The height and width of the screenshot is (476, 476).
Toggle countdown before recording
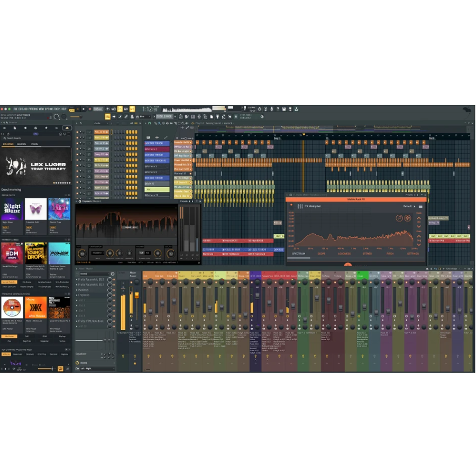pos(120,108)
